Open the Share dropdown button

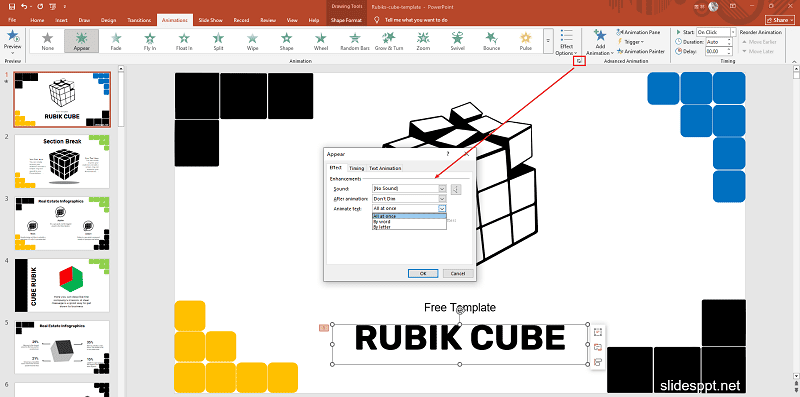pyautogui.click(x=780, y=20)
